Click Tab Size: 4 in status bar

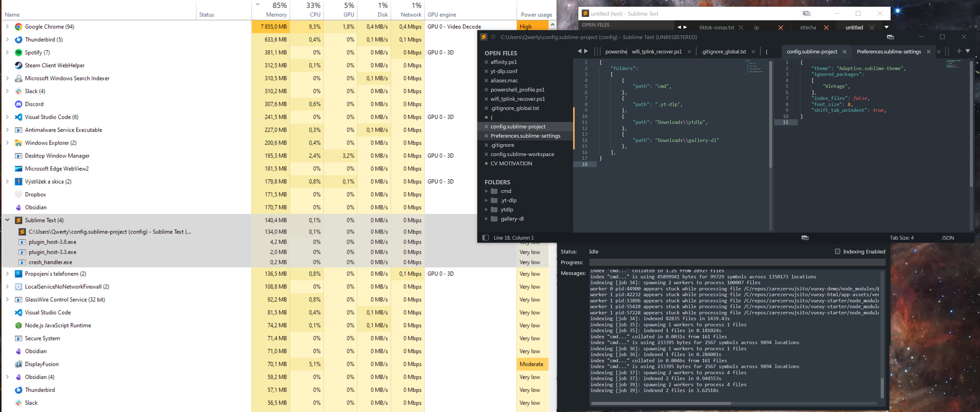point(901,238)
